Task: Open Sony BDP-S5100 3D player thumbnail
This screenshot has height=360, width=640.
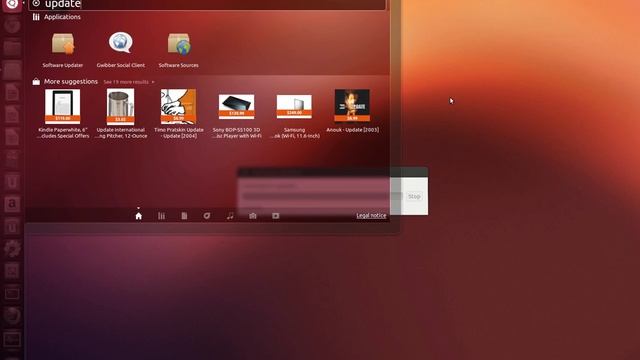Action: click(x=236, y=107)
